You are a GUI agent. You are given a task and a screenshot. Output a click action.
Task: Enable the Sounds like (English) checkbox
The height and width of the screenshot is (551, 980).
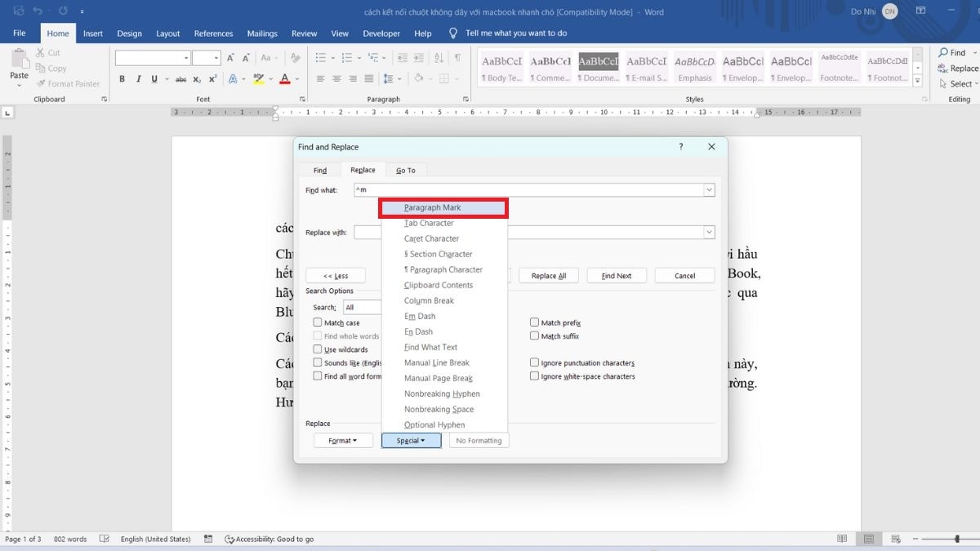click(x=318, y=362)
